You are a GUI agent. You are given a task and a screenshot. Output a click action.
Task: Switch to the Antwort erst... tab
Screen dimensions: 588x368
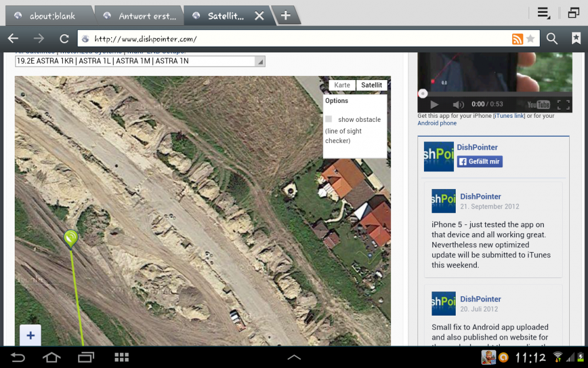click(141, 16)
